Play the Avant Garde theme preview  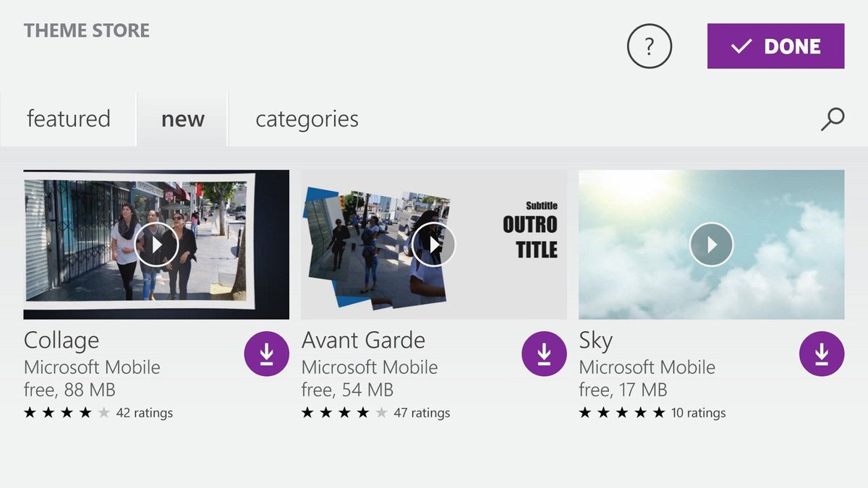tap(434, 244)
